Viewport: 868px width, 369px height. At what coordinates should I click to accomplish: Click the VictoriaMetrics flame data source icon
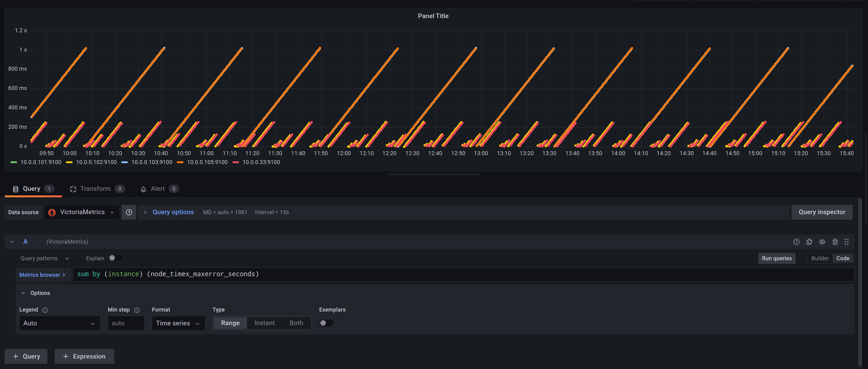tap(52, 212)
